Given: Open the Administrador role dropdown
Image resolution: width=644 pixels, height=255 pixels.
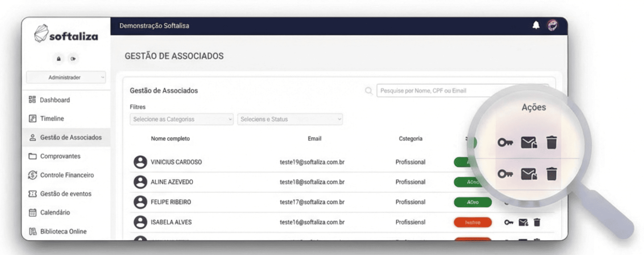Looking at the screenshot, I should pyautogui.click(x=66, y=77).
